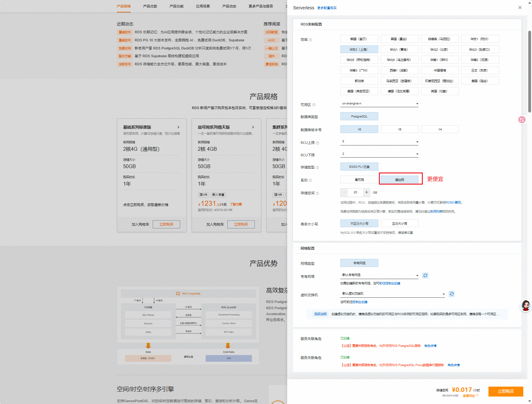Screen dimensions: 532x404
Task: Open the customer service avatar icon
Action: (526, 306)
